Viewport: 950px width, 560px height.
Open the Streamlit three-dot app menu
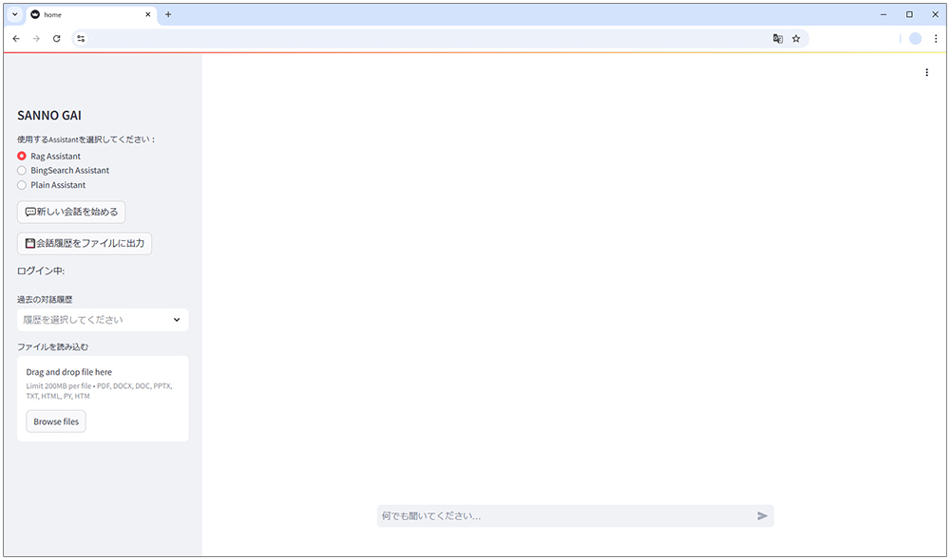[926, 72]
